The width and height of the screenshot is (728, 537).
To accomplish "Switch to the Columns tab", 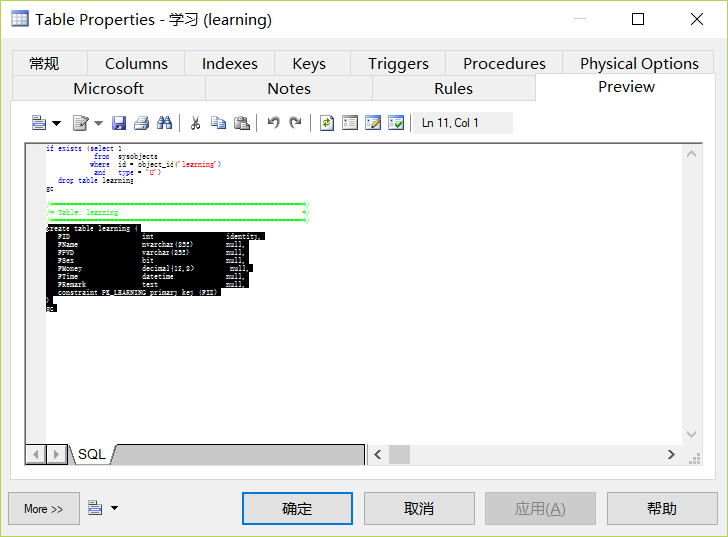I will 136,63.
